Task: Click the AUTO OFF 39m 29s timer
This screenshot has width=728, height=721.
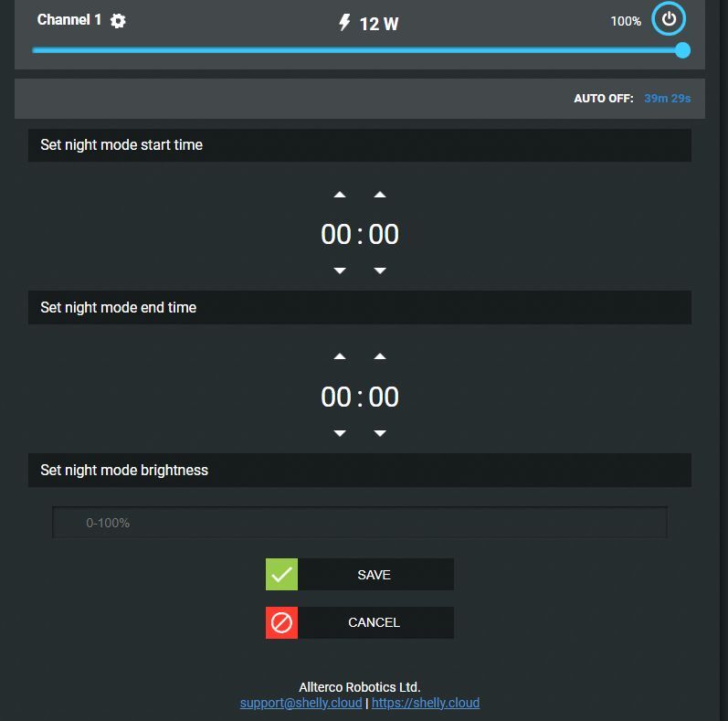Action: click(x=667, y=99)
